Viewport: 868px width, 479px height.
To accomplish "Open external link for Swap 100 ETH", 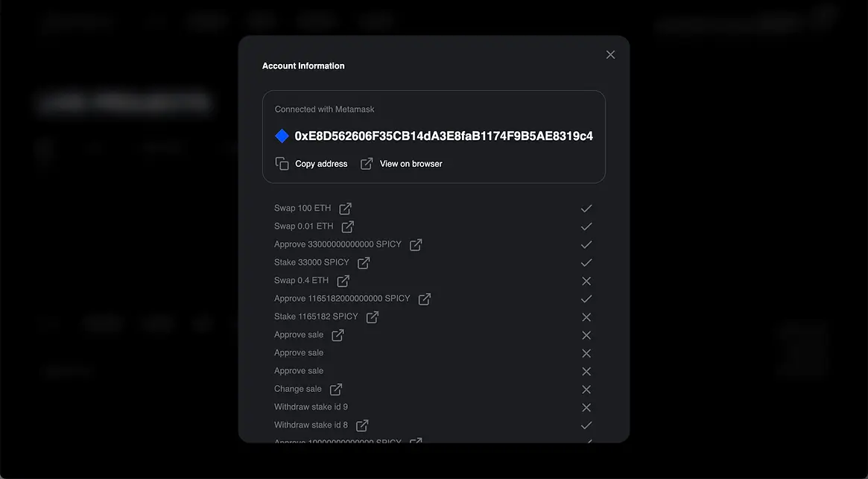I will point(346,209).
